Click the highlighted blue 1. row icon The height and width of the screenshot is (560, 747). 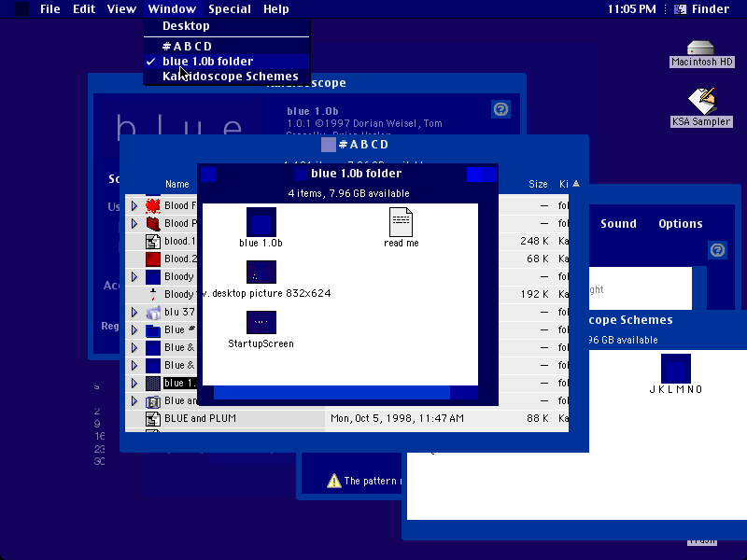pyautogui.click(x=153, y=384)
